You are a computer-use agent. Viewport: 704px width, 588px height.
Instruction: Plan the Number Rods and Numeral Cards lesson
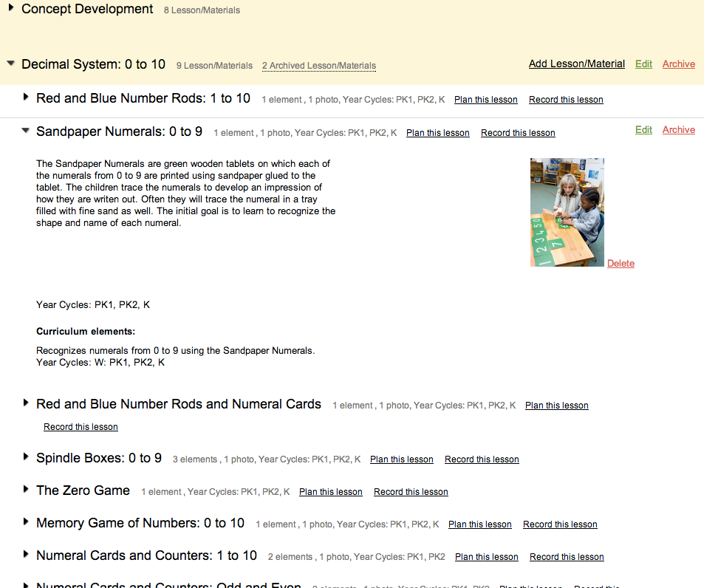[x=557, y=406]
